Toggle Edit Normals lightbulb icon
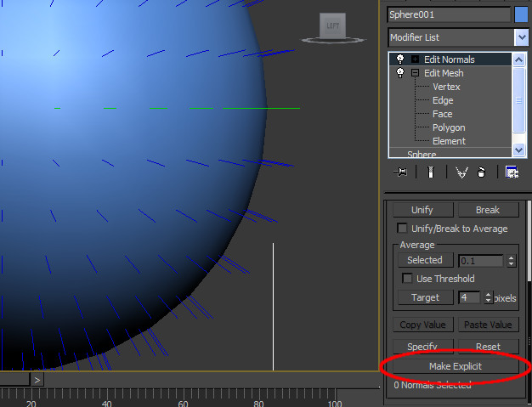Image resolution: width=532 pixels, height=407 pixels. 400,59
